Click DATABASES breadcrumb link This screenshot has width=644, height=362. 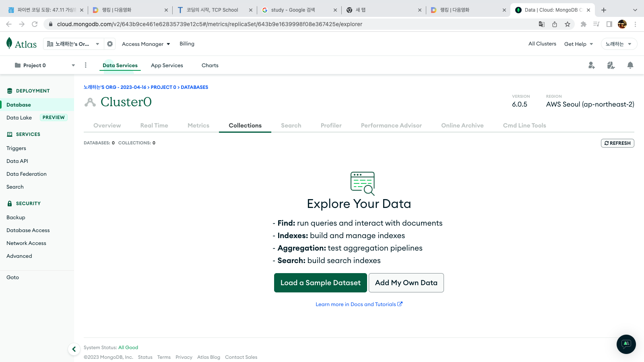(x=194, y=87)
